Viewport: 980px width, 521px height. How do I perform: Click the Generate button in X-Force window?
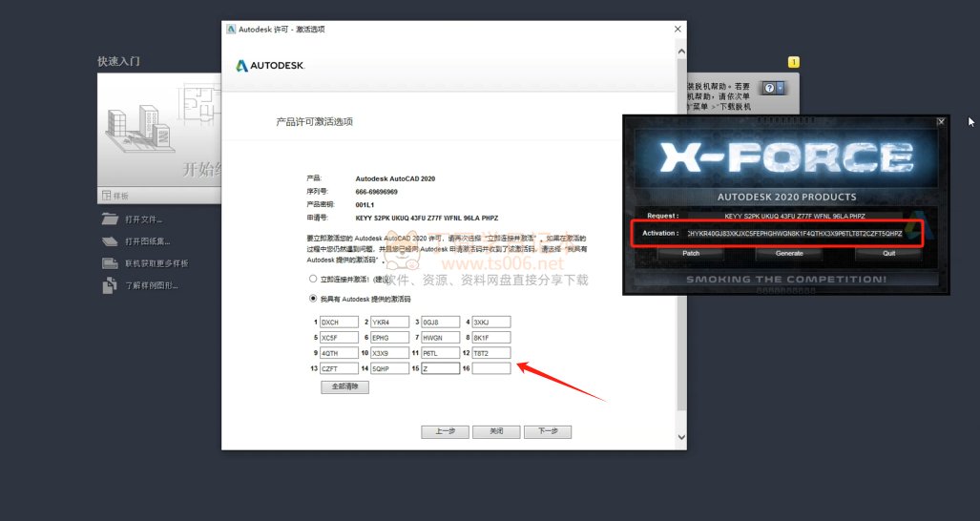(x=789, y=253)
